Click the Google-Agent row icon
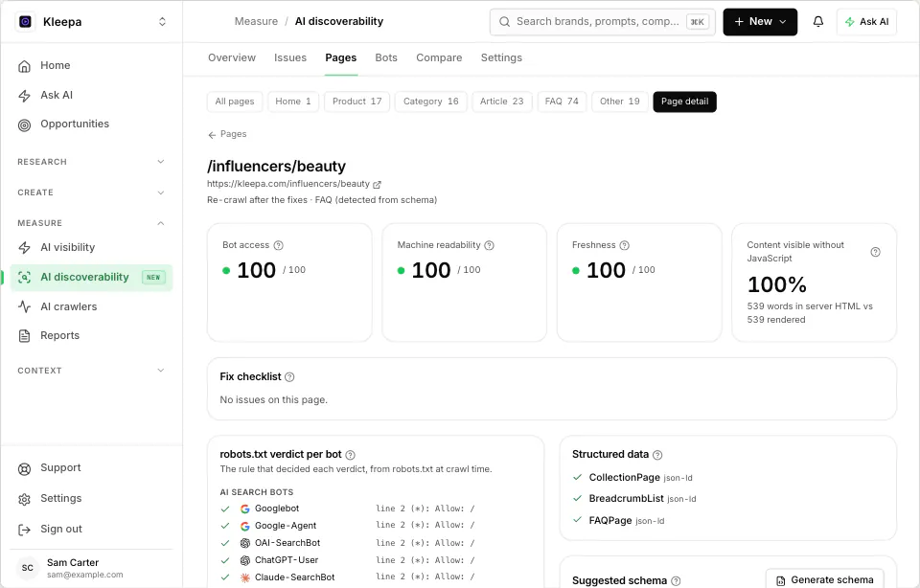Screen dimensions: 920x588 245,526
